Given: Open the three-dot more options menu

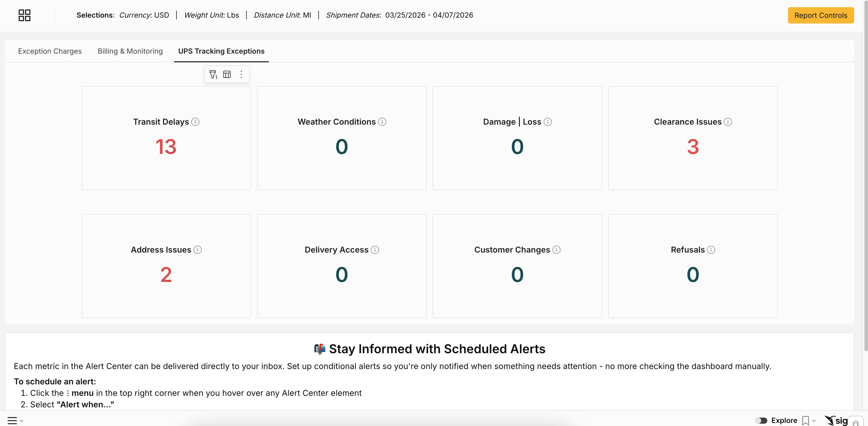Looking at the screenshot, I should 241,74.
